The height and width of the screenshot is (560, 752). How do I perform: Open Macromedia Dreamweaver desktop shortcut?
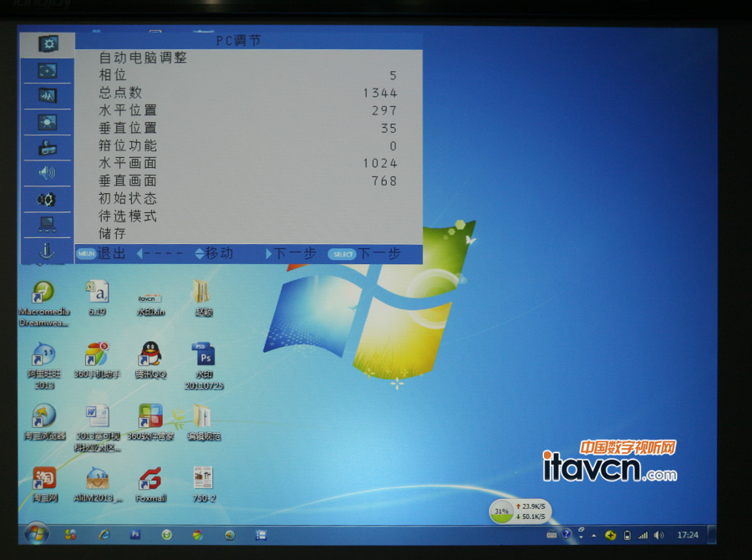pos(44,303)
